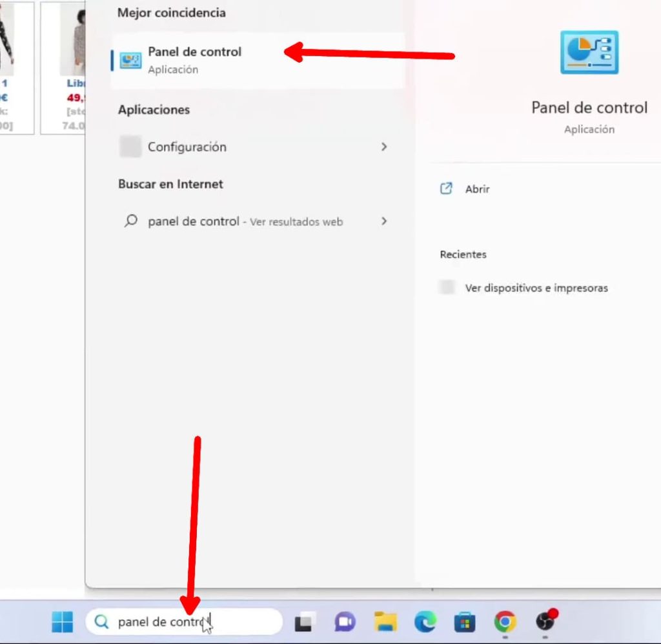Image resolution: width=661 pixels, height=644 pixels.
Task: Click Abrir to open Panel de control
Action: click(477, 189)
